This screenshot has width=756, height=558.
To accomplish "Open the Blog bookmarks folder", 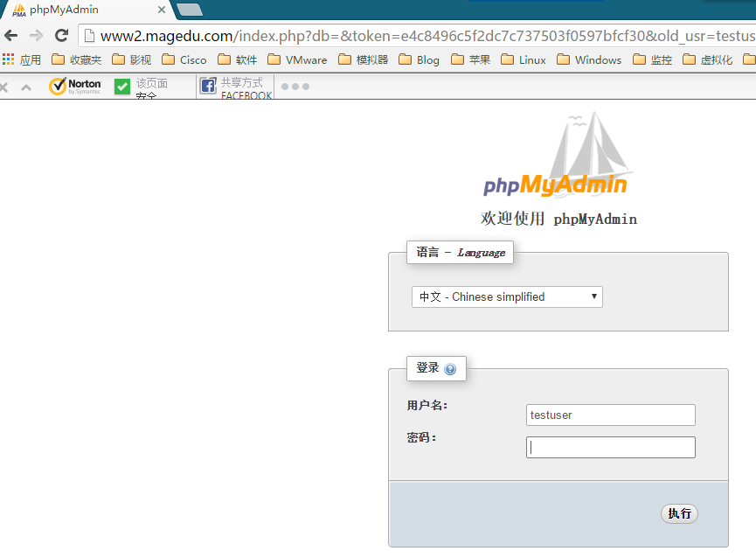I will 419,59.
